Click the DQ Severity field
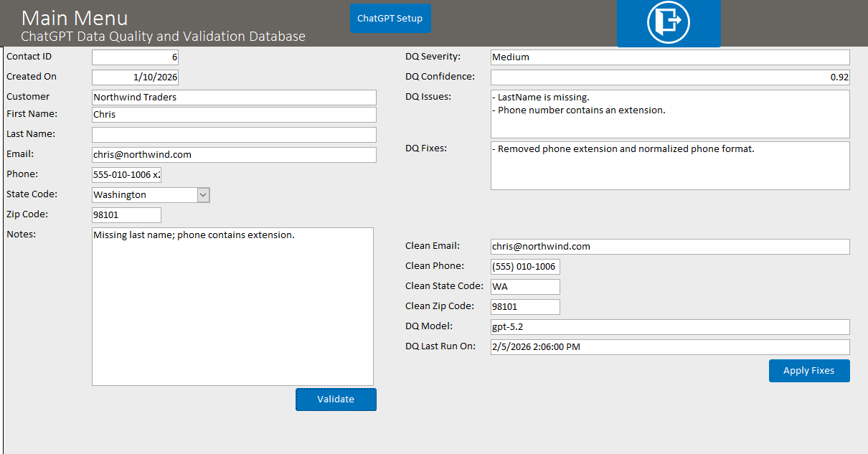 pos(669,57)
